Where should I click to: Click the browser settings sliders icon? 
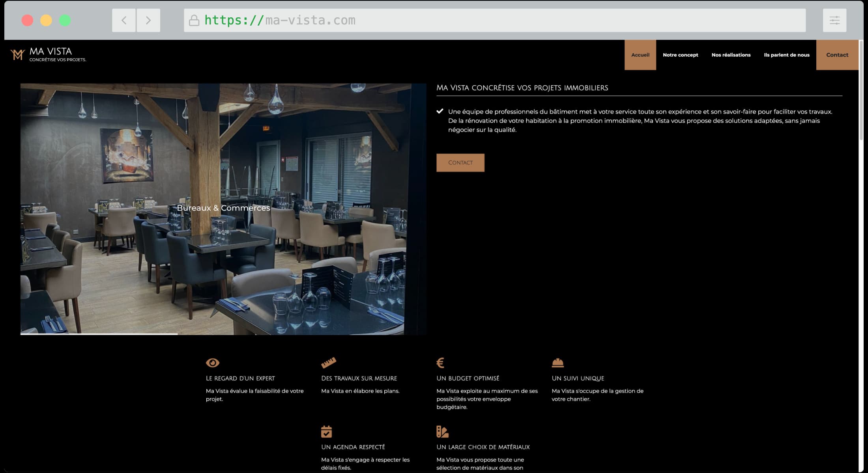[x=834, y=20]
